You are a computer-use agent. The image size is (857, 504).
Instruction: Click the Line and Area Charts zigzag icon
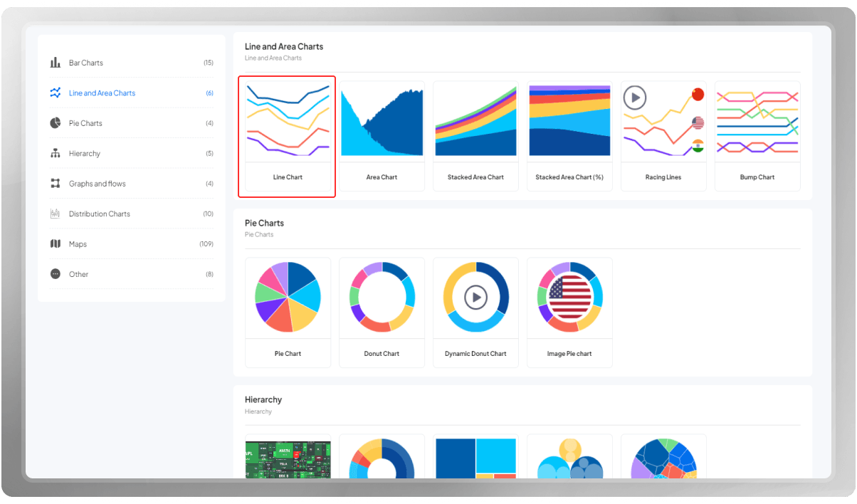[56, 93]
